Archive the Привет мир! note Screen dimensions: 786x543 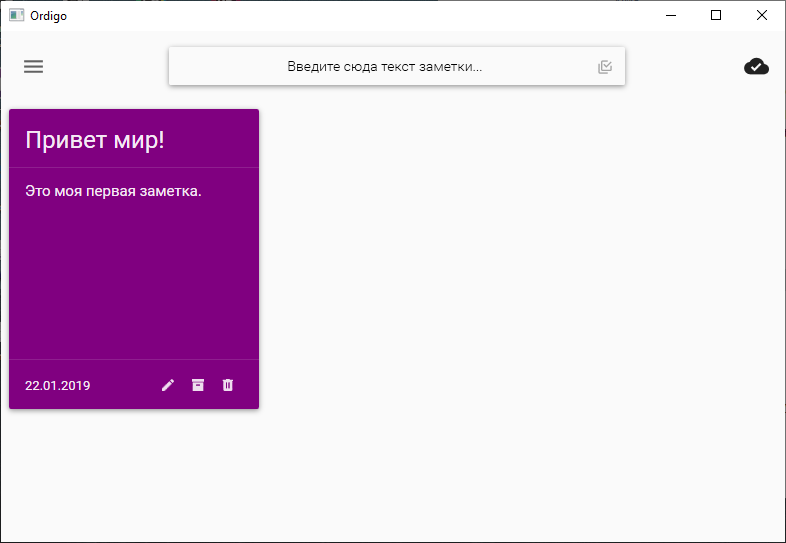tap(198, 385)
